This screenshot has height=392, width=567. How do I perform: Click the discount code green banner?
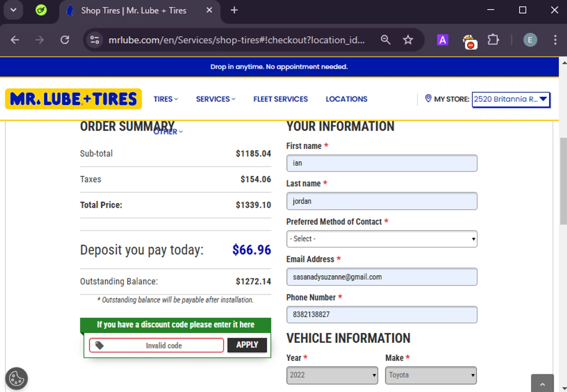175,325
